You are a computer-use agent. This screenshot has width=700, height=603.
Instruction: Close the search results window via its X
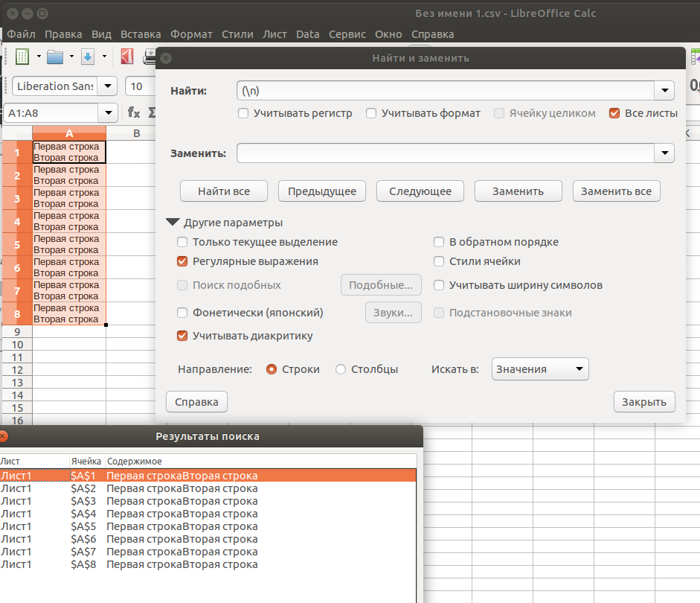pos(3,436)
